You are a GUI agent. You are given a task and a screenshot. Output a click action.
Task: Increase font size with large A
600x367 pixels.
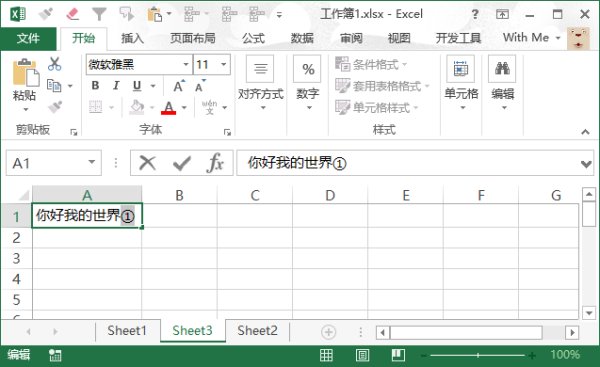(179, 86)
